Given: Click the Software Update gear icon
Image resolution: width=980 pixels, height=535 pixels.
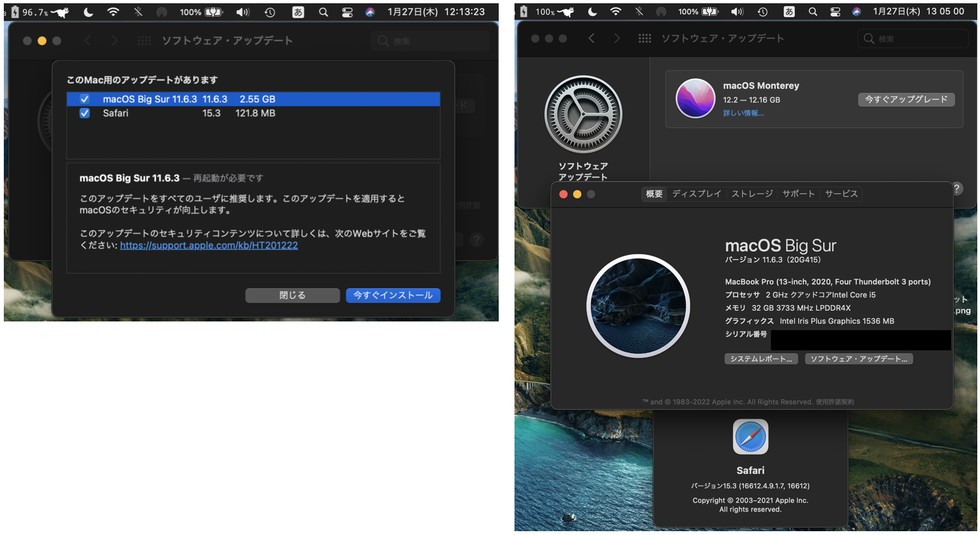Looking at the screenshot, I should 583,114.
